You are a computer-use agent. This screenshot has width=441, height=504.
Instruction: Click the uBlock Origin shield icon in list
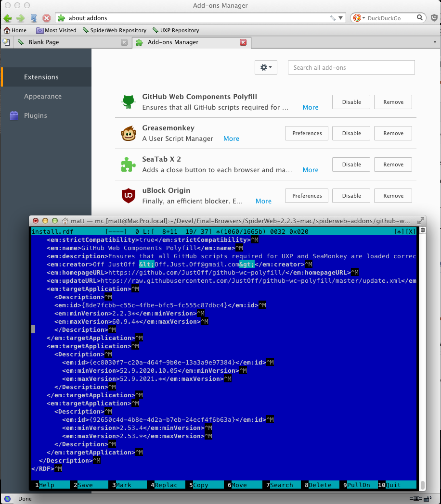tap(129, 196)
